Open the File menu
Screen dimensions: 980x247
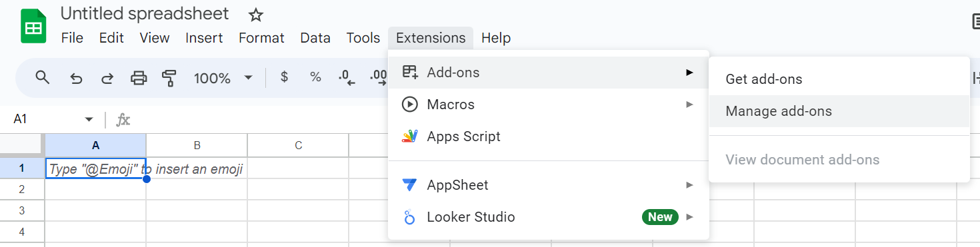coord(72,38)
